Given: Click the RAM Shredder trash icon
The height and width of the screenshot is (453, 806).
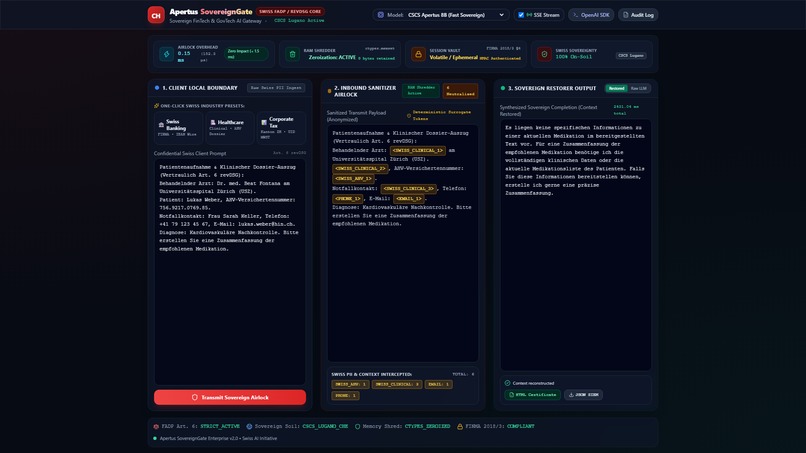Looking at the screenshot, I should 292,54.
